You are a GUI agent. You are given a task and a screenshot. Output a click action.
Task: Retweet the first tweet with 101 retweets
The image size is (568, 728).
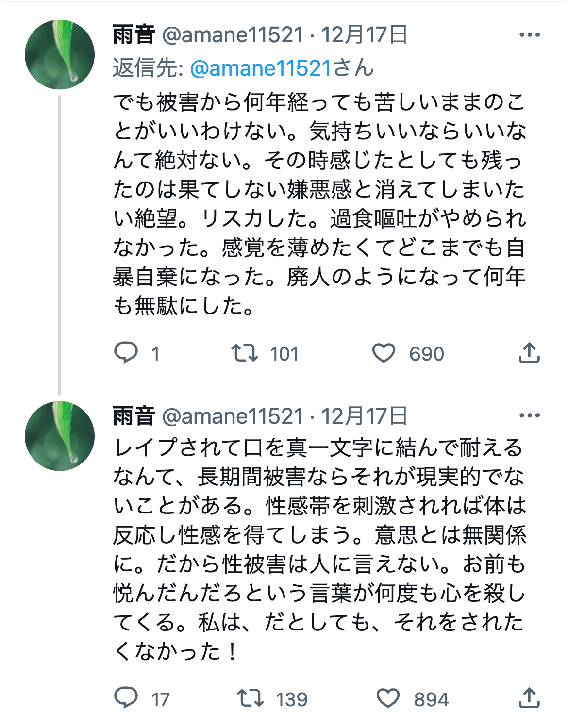[x=244, y=353]
